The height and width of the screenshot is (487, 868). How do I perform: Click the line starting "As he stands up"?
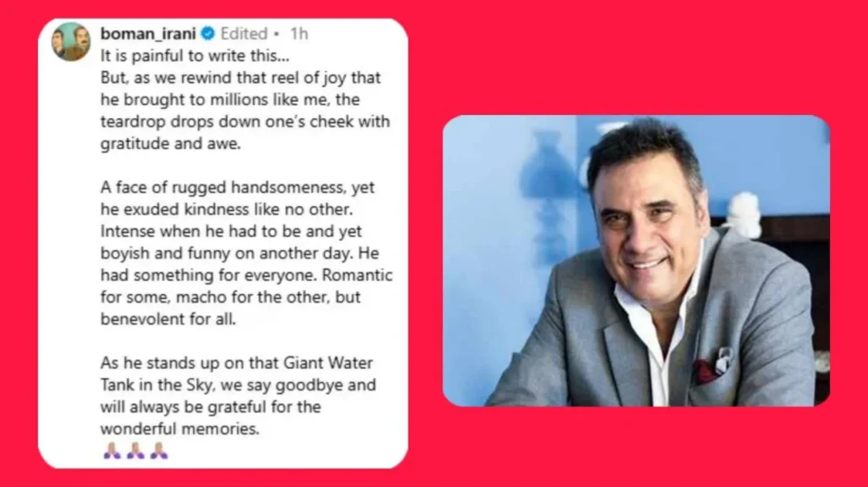pyautogui.click(x=236, y=363)
